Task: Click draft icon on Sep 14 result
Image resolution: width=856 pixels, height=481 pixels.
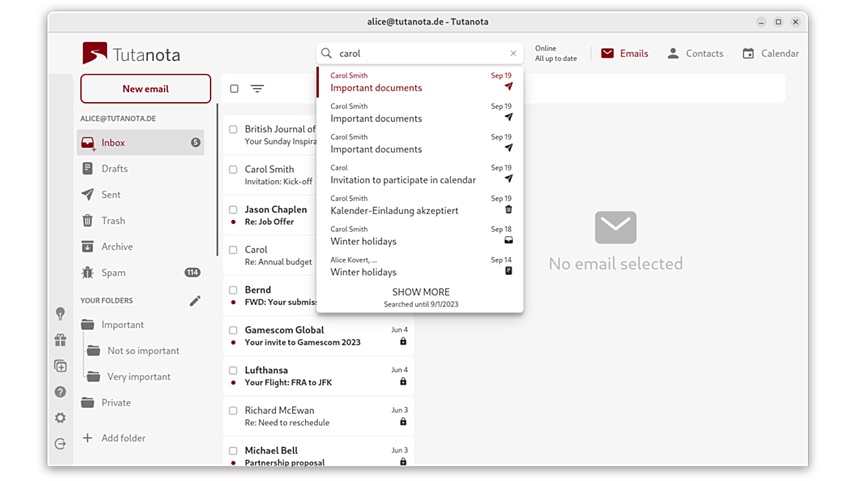Action: coord(508,271)
